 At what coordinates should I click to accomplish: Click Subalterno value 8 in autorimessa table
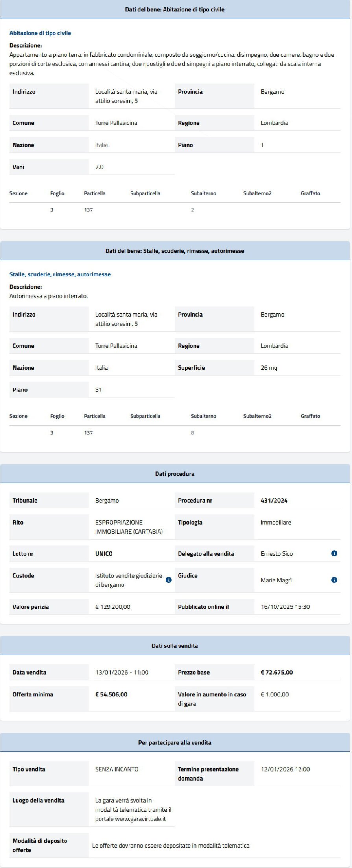tap(192, 433)
